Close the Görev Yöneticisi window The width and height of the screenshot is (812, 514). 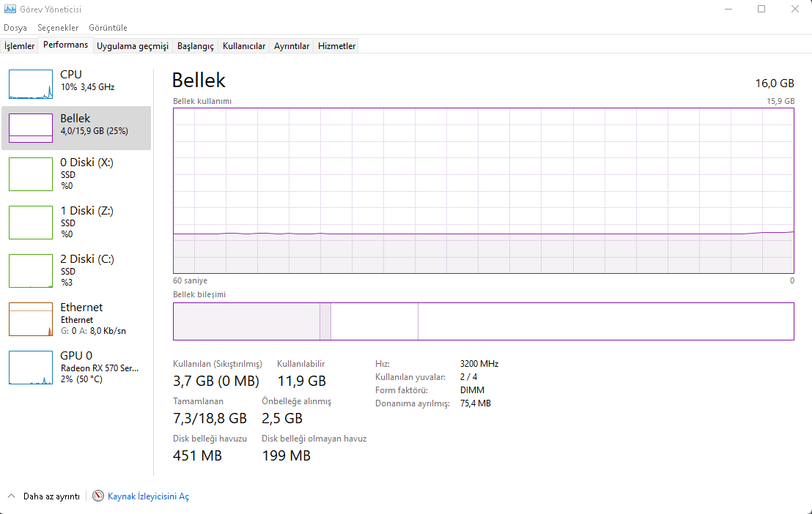pos(795,9)
